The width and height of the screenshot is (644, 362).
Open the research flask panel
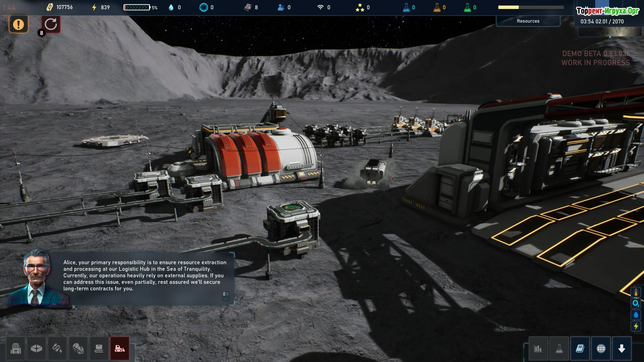tap(559, 349)
